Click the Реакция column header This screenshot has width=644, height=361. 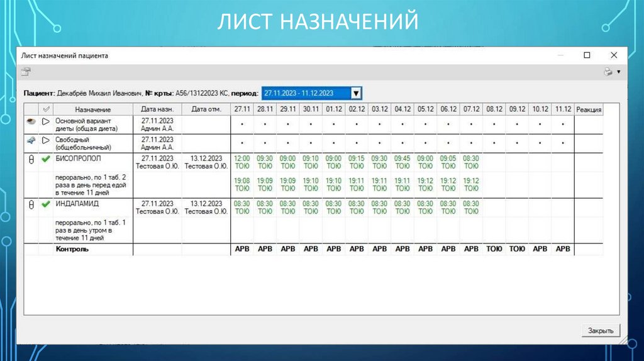[x=589, y=109]
